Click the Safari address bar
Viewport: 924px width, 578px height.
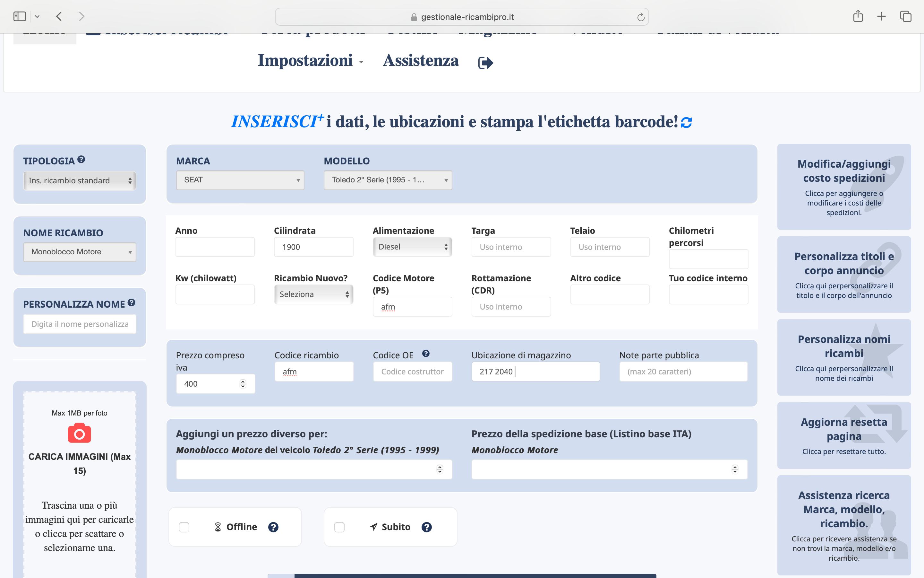[462, 17]
